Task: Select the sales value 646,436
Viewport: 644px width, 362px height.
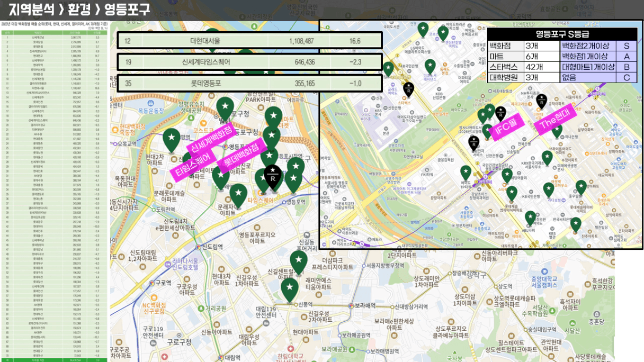Action: tap(305, 62)
